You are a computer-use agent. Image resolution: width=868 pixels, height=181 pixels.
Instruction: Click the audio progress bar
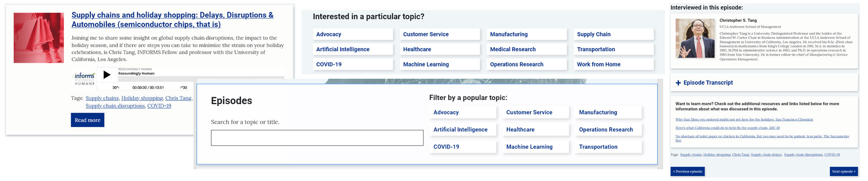[201, 77]
